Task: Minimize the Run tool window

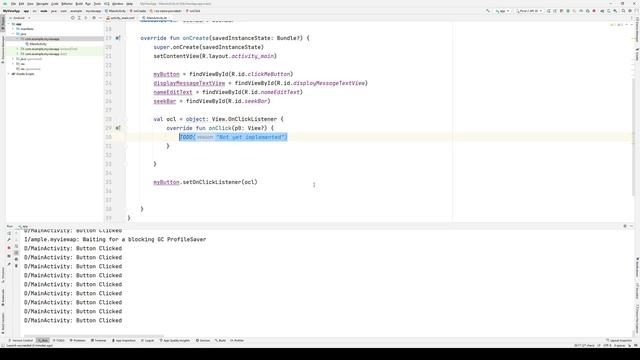Action: tap(631, 226)
